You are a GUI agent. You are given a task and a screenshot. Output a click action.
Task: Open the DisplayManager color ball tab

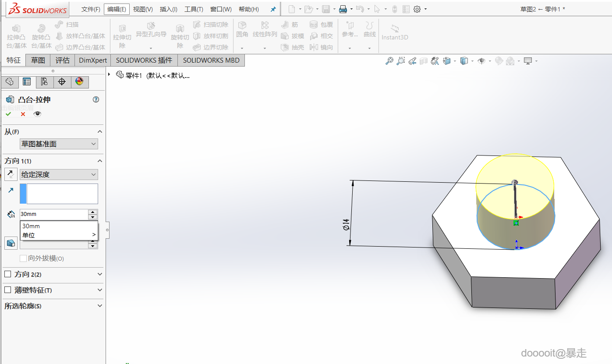(79, 82)
